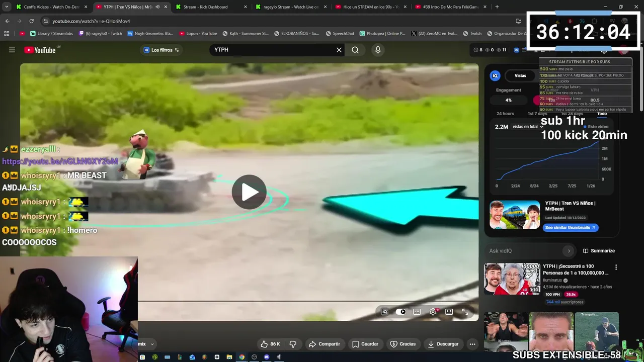Open the Lopon - YouTube bookmark
Viewport: 644px width, 362px height.
(x=198, y=34)
